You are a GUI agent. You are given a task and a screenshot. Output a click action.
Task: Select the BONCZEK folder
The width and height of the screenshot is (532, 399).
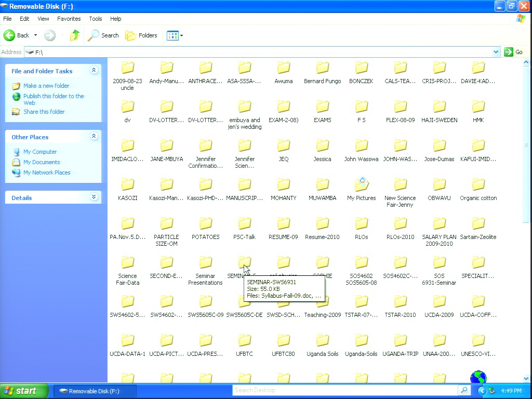click(x=362, y=73)
